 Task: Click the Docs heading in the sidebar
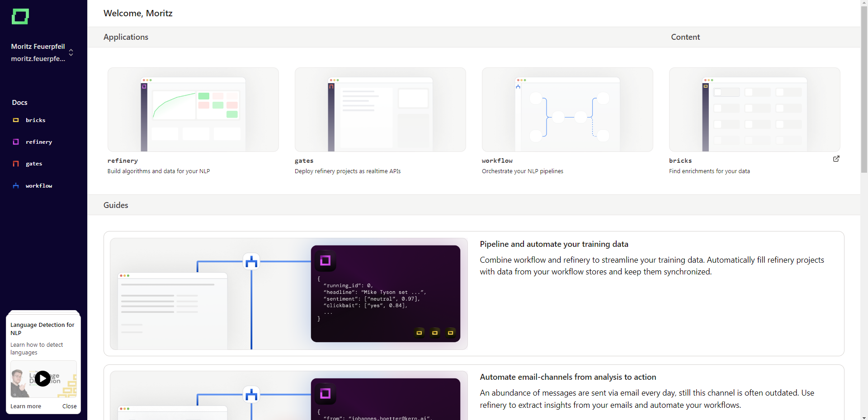(19, 103)
